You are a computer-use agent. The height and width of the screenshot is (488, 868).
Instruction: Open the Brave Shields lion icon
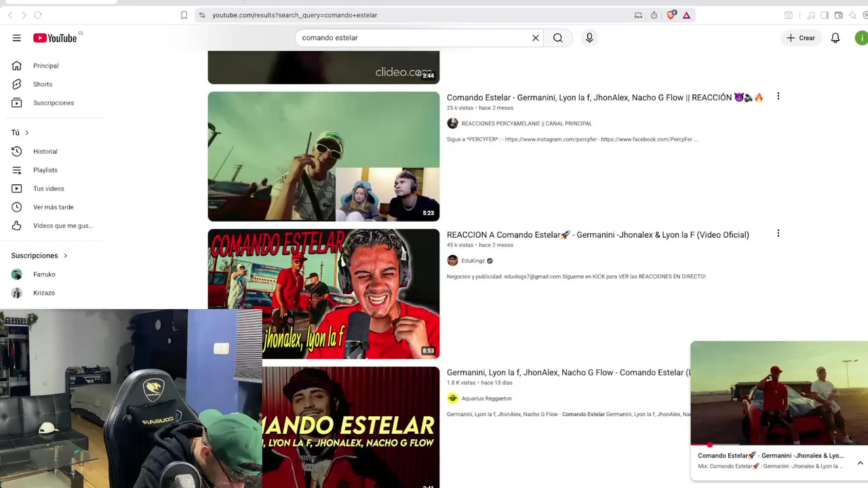coord(671,15)
